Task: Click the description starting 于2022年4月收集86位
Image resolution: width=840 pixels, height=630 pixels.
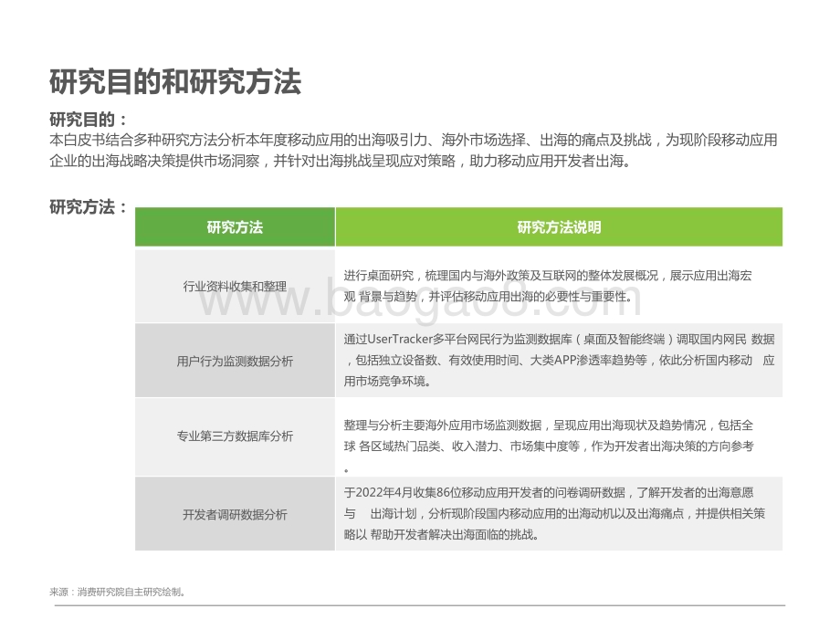Action: (554, 513)
